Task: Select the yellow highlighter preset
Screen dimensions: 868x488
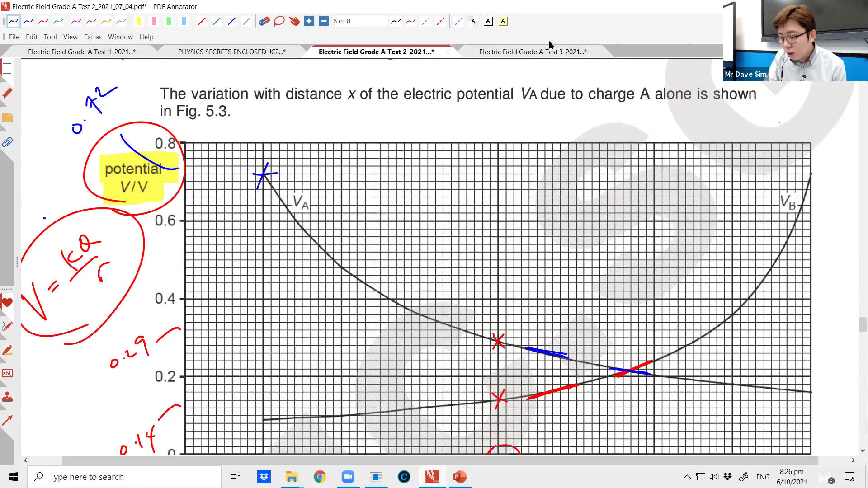Action: pyautogui.click(x=139, y=21)
